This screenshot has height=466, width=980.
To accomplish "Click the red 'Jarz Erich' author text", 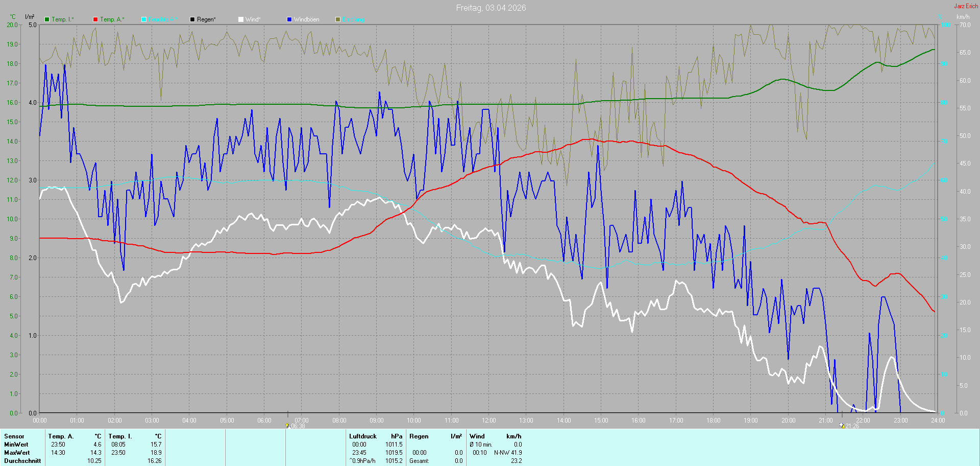I will [x=966, y=6].
